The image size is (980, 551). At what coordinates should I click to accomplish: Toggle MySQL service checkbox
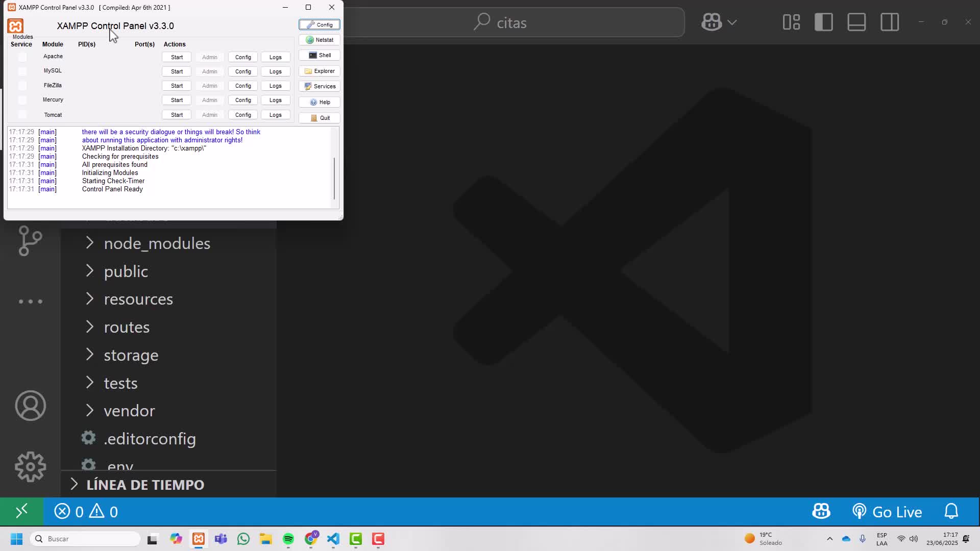pyautogui.click(x=22, y=71)
